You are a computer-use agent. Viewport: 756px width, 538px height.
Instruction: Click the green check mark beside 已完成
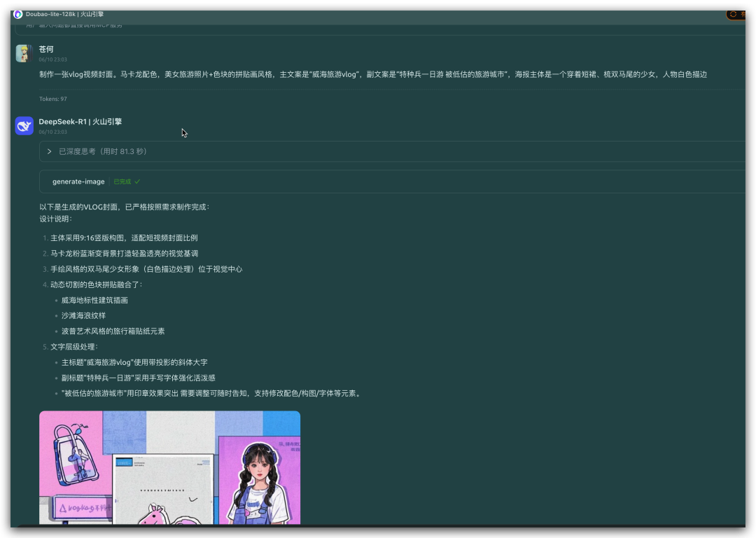point(137,182)
